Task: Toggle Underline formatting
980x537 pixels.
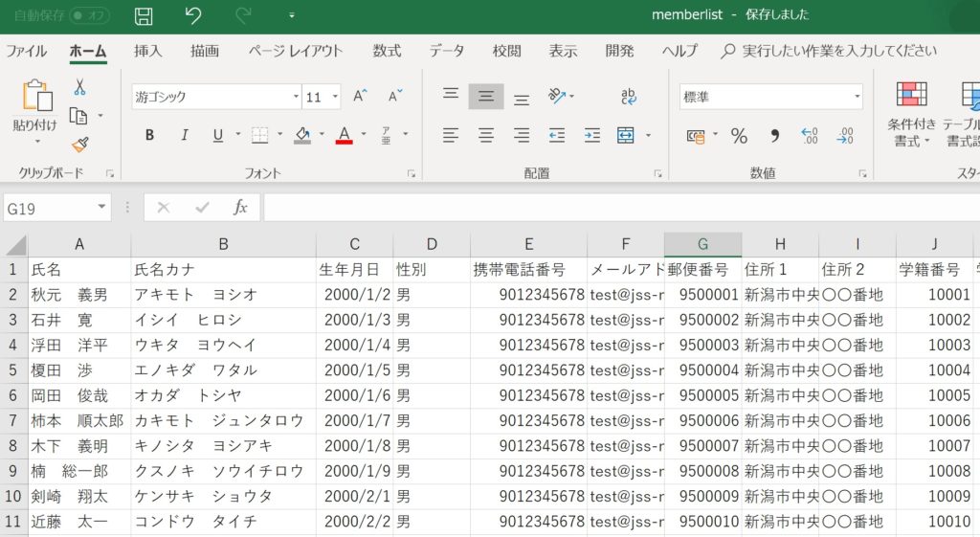Action: [217, 135]
